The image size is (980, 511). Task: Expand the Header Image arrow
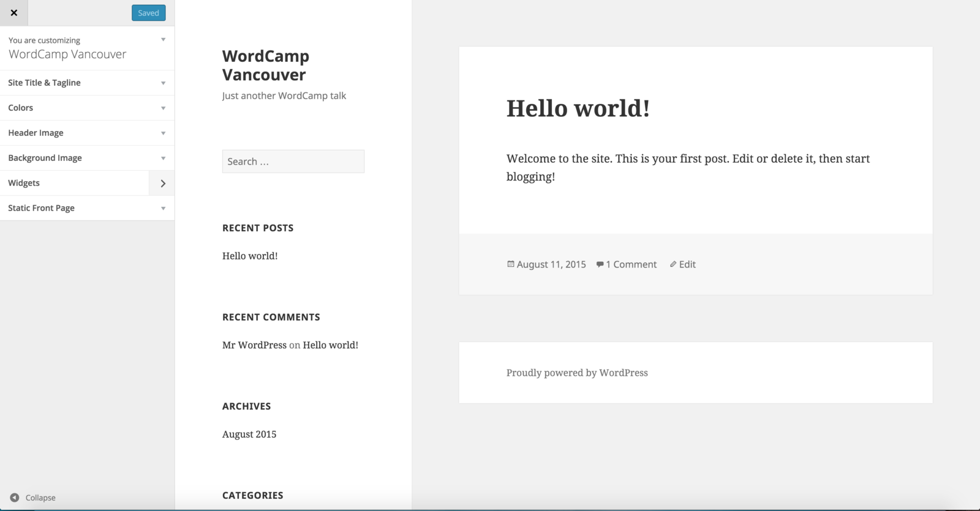tap(163, 133)
